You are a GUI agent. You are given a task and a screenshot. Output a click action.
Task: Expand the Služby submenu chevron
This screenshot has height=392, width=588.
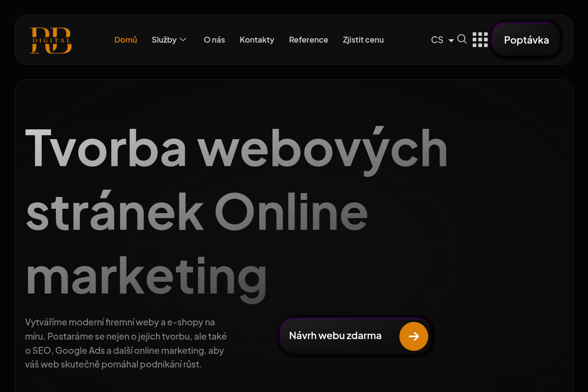pos(183,40)
